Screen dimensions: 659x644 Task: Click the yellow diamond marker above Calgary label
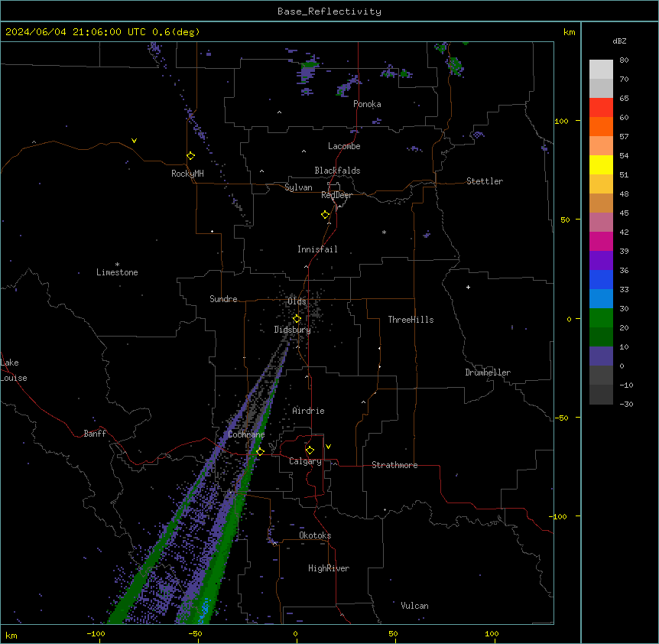[x=310, y=450]
